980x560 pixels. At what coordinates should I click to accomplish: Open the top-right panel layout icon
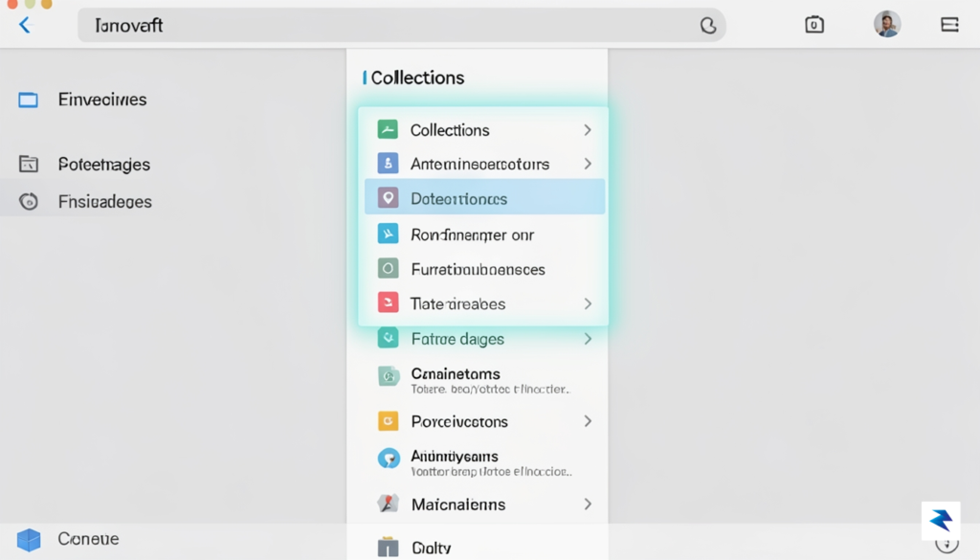tap(949, 24)
